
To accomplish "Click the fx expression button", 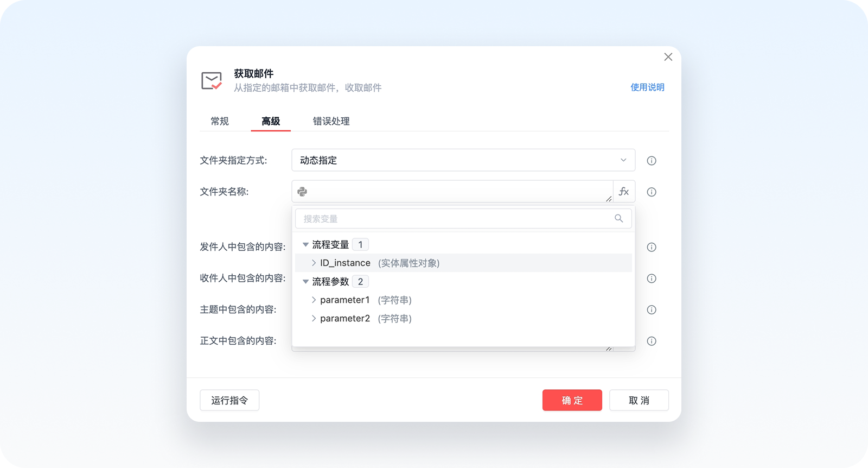I will 624,192.
